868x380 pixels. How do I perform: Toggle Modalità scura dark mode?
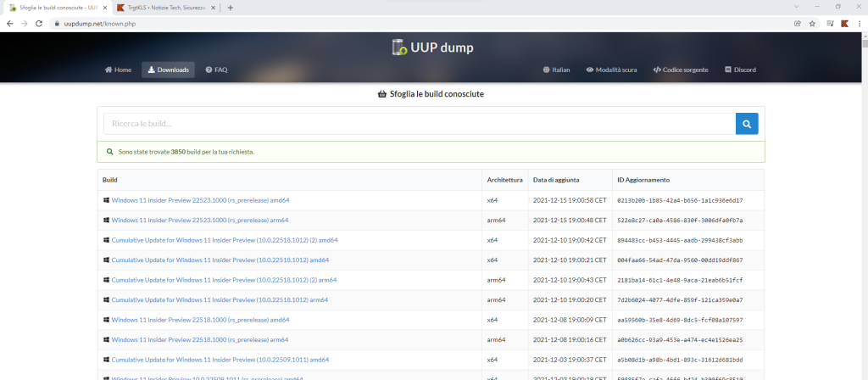coord(611,70)
